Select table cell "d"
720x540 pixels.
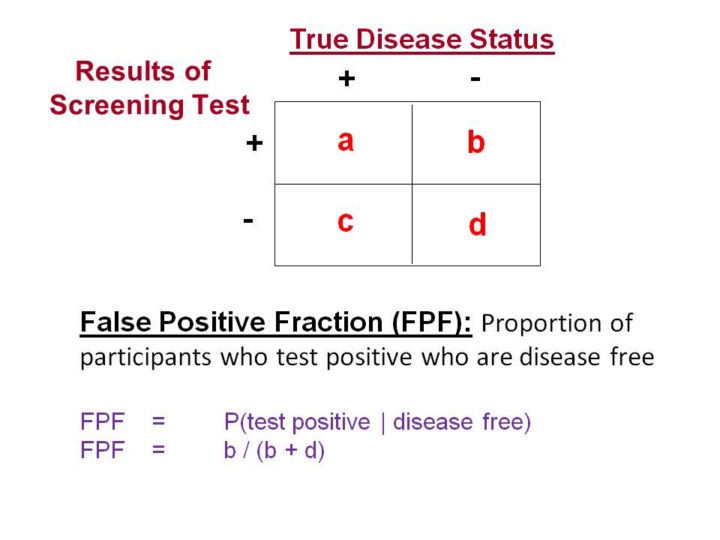[x=477, y=226]
